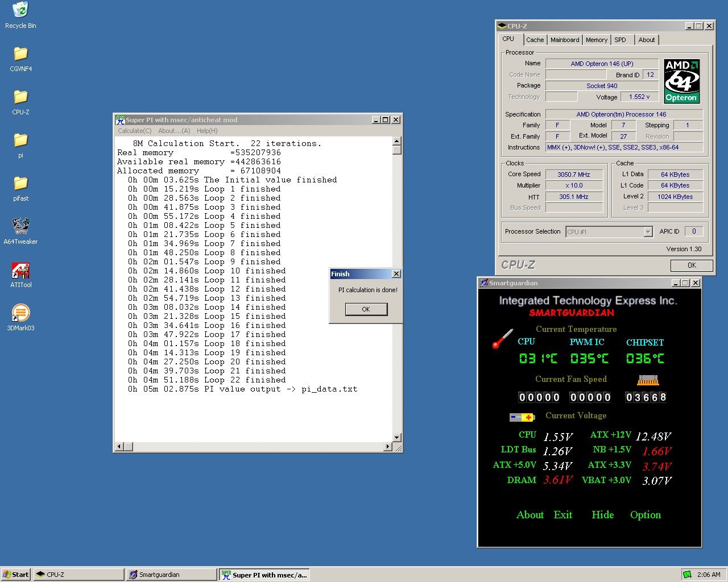Launch the A64Tweaker desktop icon
Viewport: 728px width, 582px height.
click(x=20, y=226)
